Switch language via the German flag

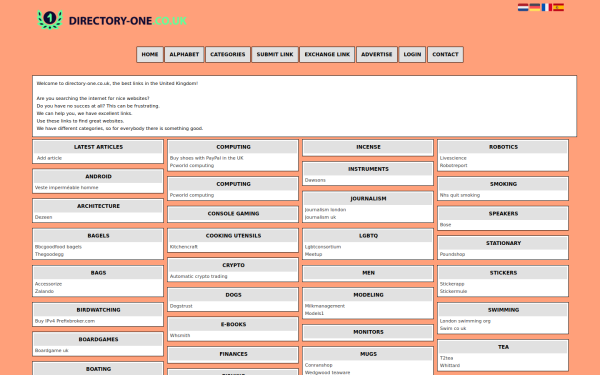coord(535,7)
